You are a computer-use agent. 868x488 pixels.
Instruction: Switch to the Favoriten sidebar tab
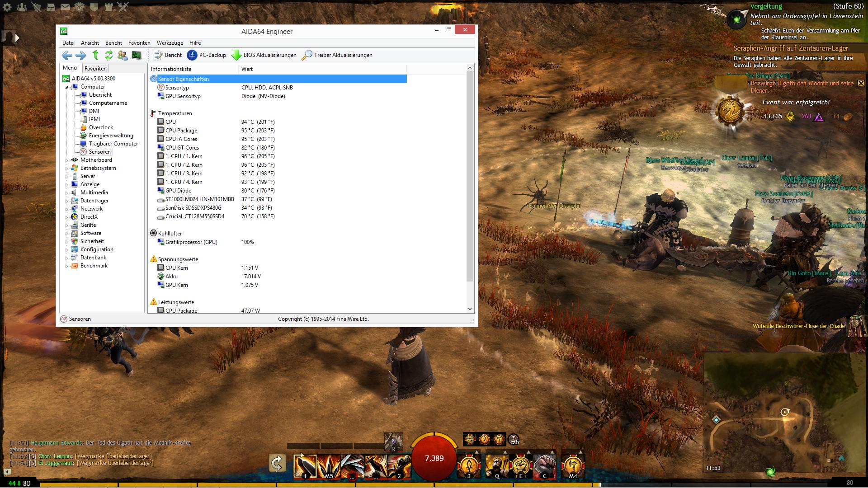click(95, 68)
